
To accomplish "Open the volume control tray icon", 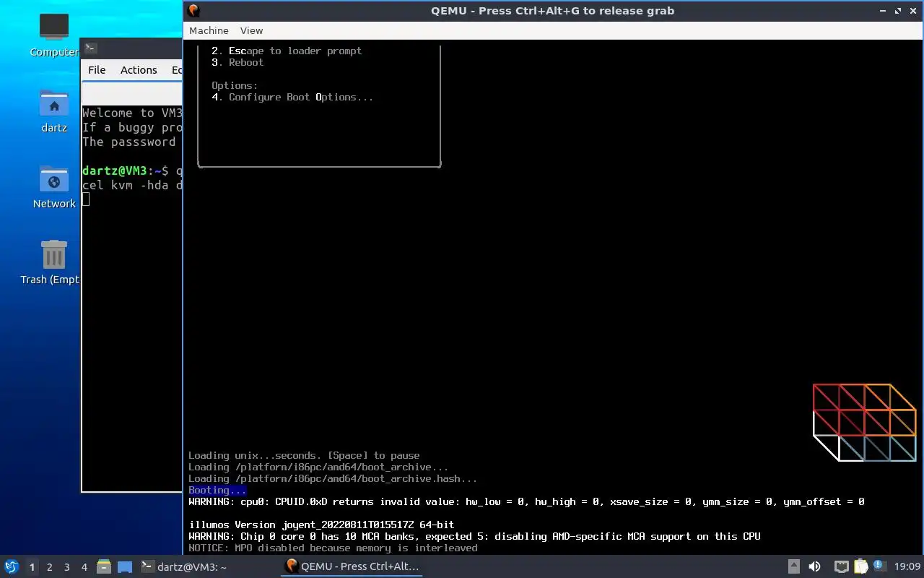I will 814,566.
